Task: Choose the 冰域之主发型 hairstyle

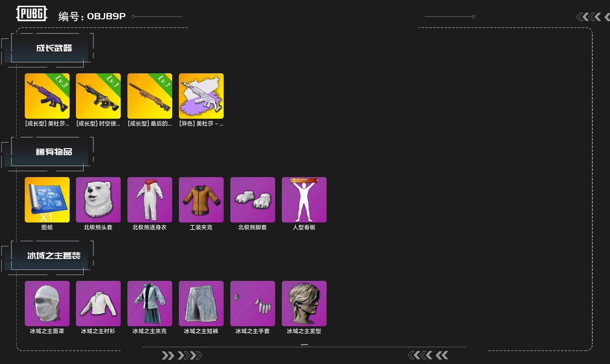Action: pyautogui.click(x=304, y=303)
